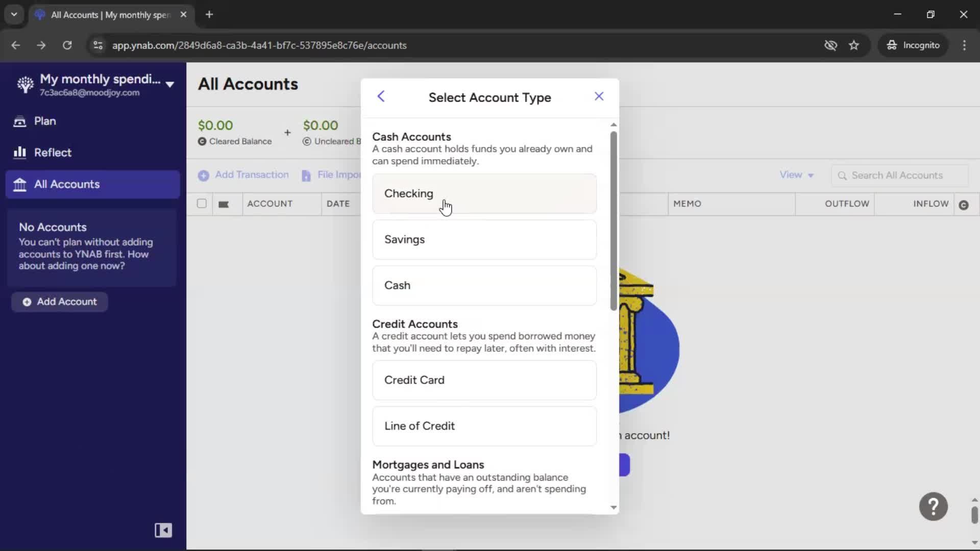
Task: Sort by INFLOW column header
Action: coord(930,204)
